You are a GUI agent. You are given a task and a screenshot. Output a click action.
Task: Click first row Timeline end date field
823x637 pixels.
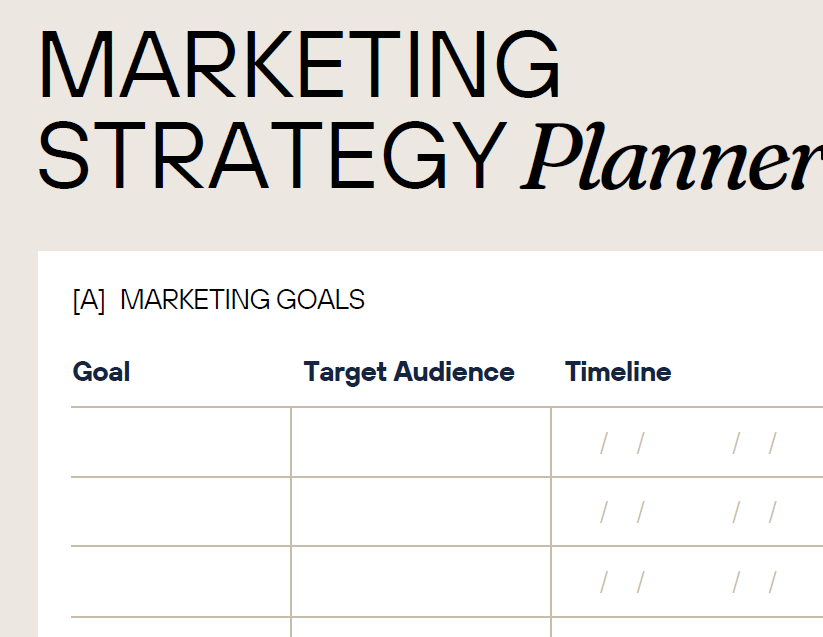(754, 443)
